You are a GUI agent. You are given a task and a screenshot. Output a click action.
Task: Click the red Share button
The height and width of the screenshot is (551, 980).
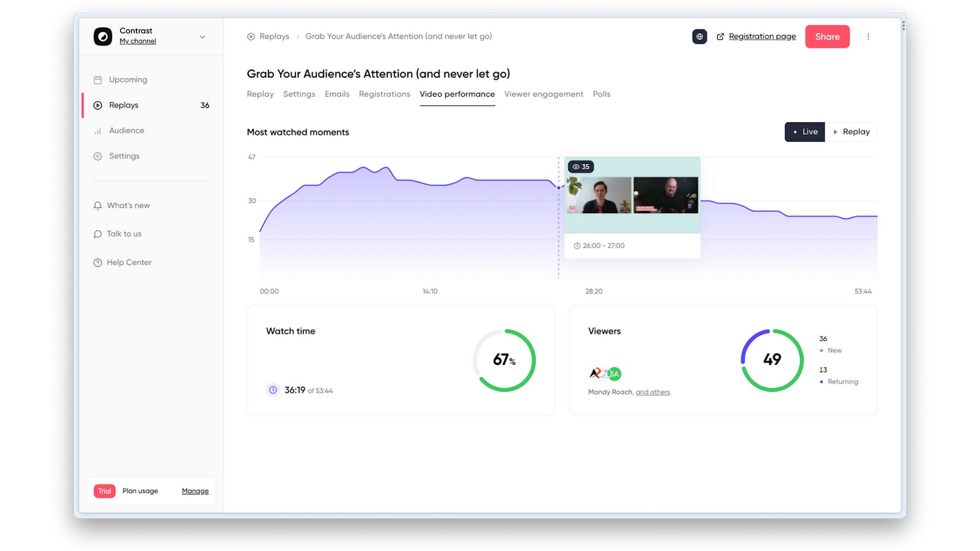coord(827,37)
